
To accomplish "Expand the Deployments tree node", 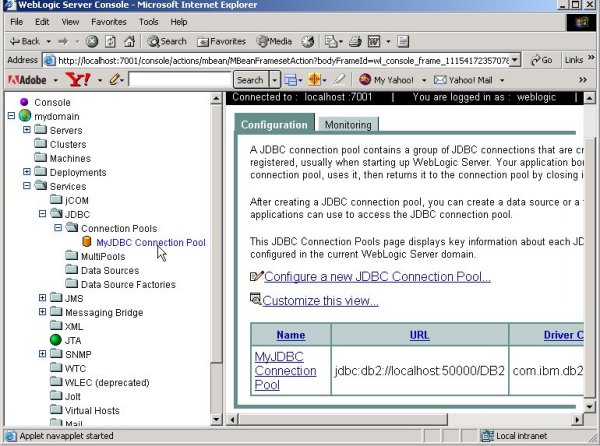I will pyautogui.click(x=26, y=172).
